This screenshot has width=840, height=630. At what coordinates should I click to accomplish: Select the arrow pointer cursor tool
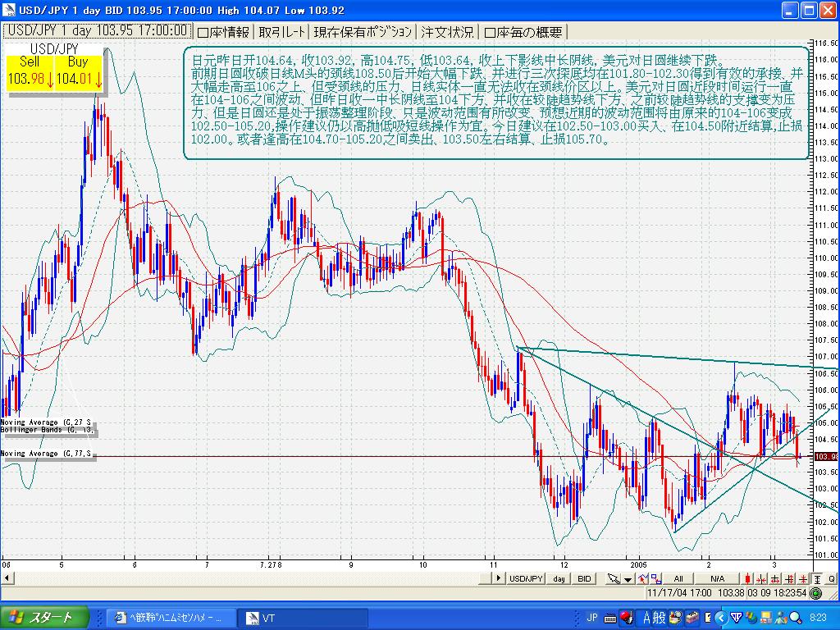[x=613, y=579]
